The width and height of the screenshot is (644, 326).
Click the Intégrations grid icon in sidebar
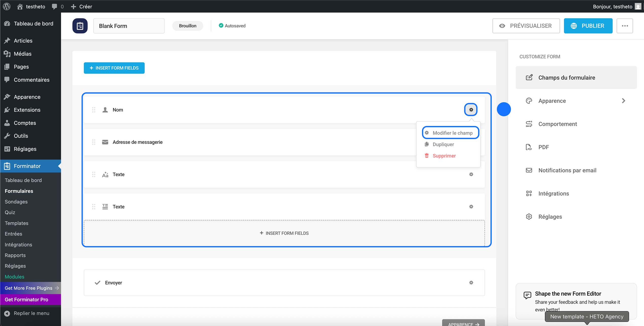(x=529, y=194)
